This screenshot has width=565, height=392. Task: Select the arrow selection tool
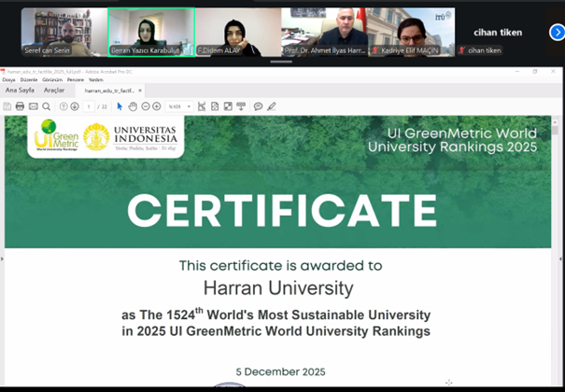[120, 106]
